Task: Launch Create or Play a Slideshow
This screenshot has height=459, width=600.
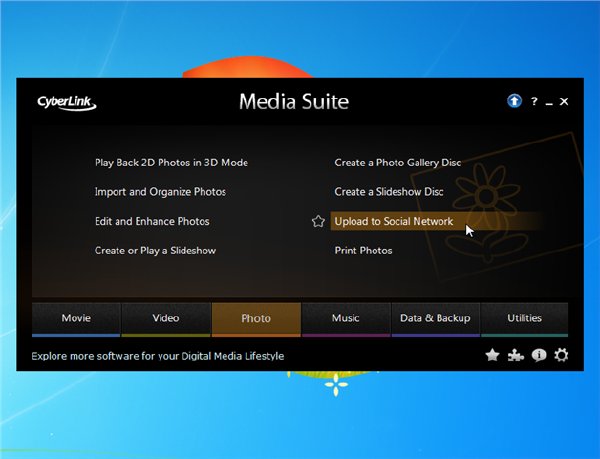Action: tap(155, 251)
